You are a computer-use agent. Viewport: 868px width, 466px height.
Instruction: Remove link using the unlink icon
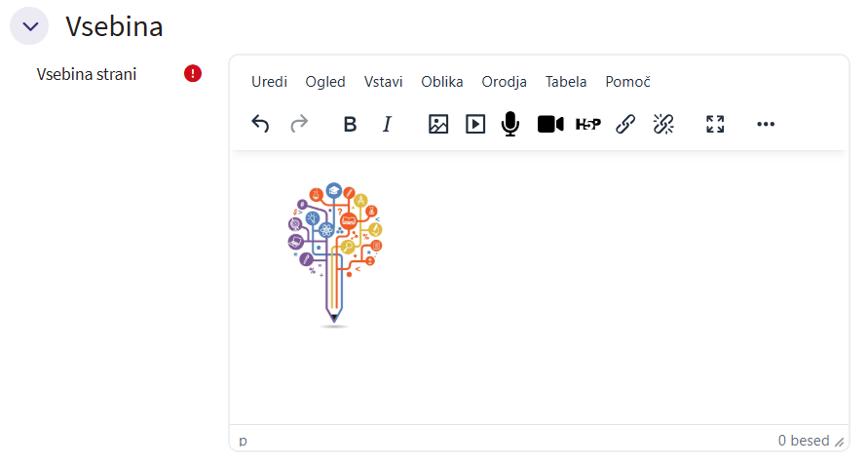(663, 124)
